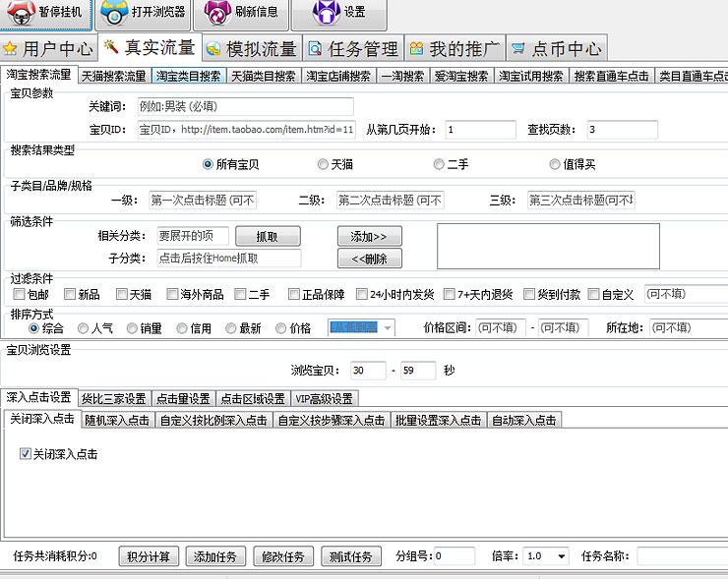Screen dimensions: 728x579
Task: Check the 7+天内退货 checkbox
Action: [449, 294]
